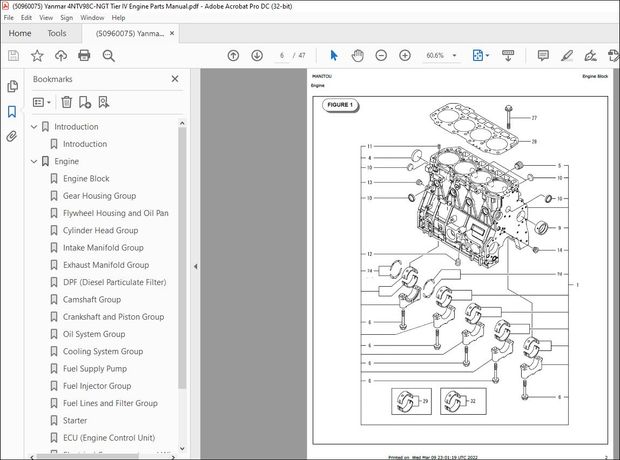Image resolution: width=620 pixels, height=460 pixels.
Task: Open the Introduction sub-bookmark
Action: click(85, 144)
